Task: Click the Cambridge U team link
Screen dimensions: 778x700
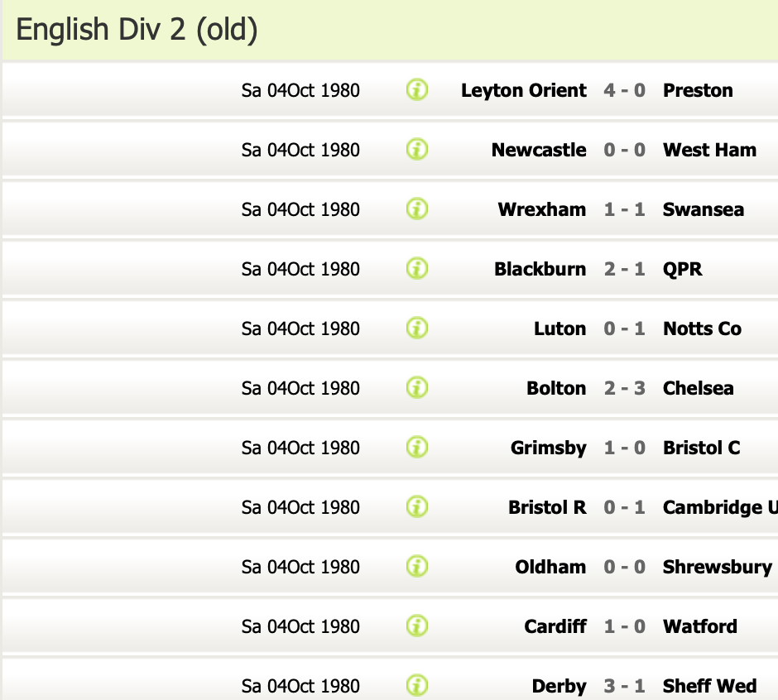Action: (x=720, y=507)
